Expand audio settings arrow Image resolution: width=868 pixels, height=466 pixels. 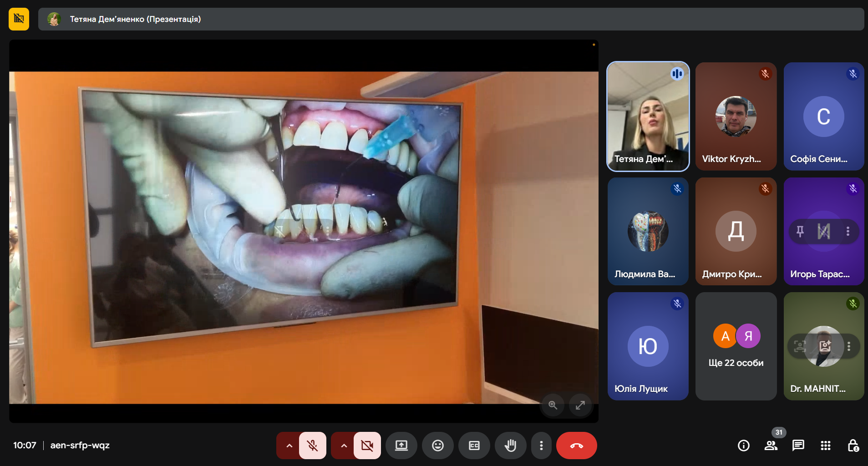pyautogui.click(x=289, y=446)
